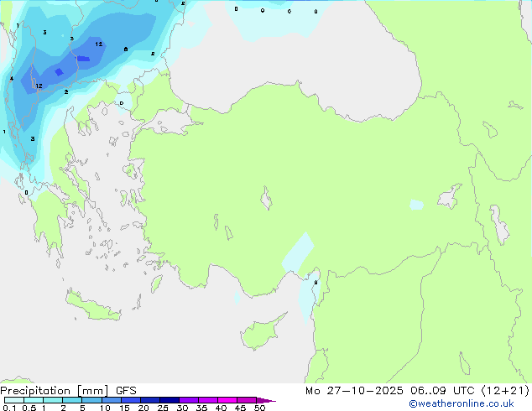Click the '06..09 UTC' time text
Screen dimensions: 532x411
coord(442,391)
